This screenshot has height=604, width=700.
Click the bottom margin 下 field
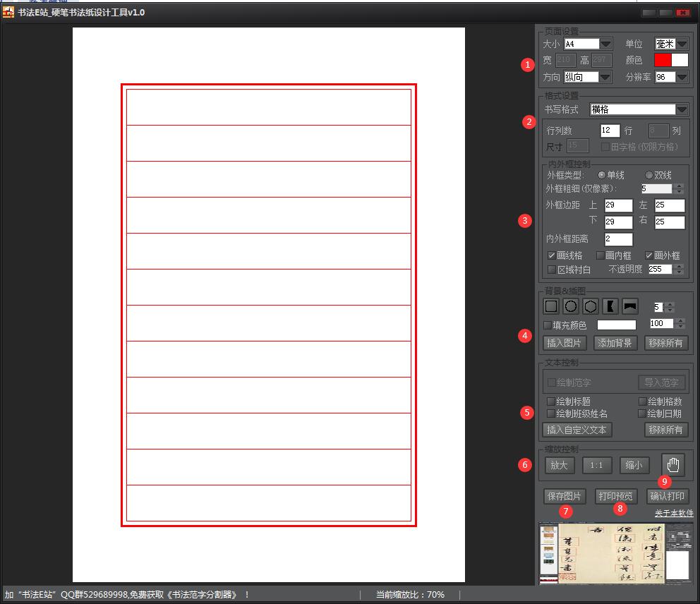pyautogui.click(x=618, y=222)
